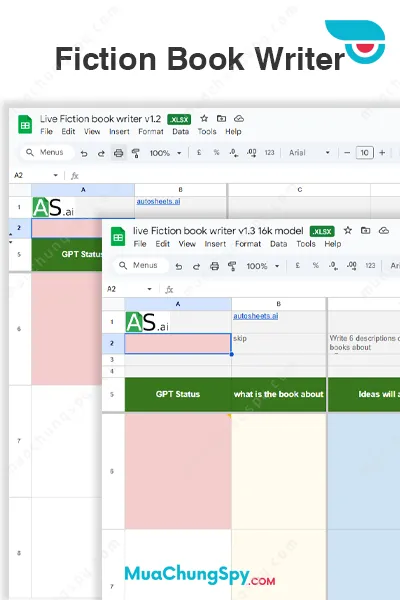Open Arial font dropdown in v1.2 window
Screen dimensions: 400x600
327,153
